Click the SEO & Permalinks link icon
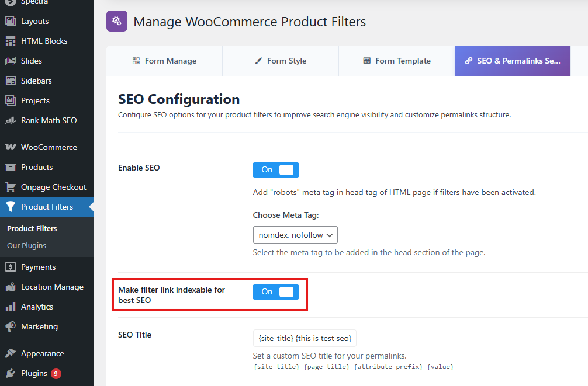The height and width of the screenshot is (386, 588). point(468,61)
